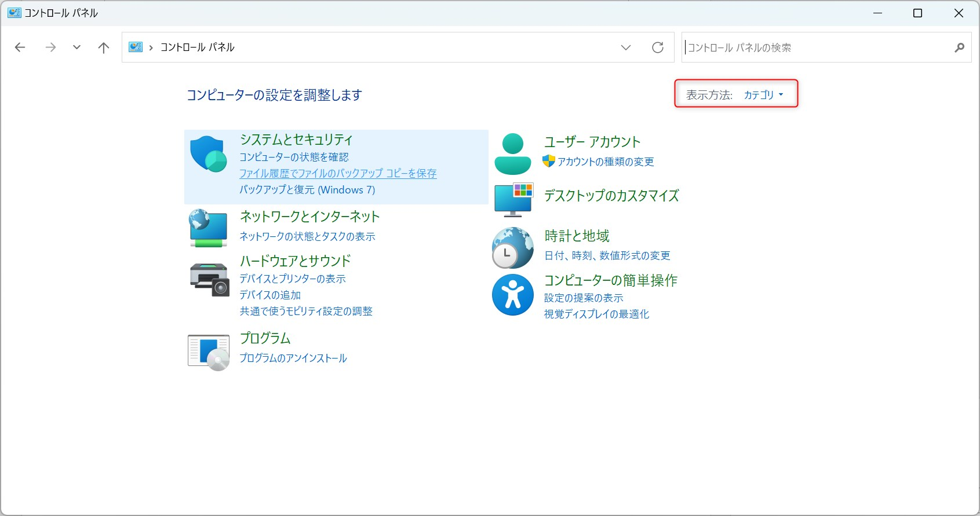
Task: Click the Ease of Access icon
Action: [x=513, y=295]
